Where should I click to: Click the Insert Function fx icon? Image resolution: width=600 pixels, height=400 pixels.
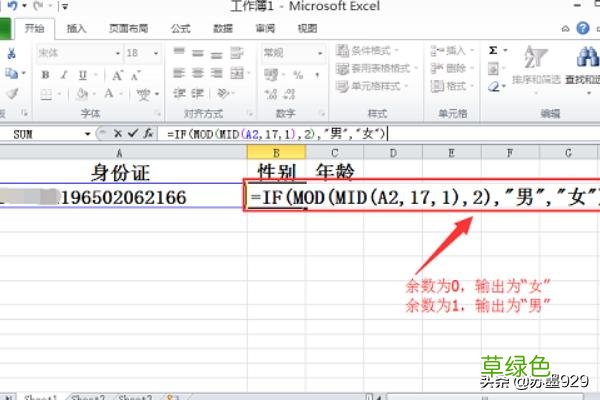click(x=148, y=133)
